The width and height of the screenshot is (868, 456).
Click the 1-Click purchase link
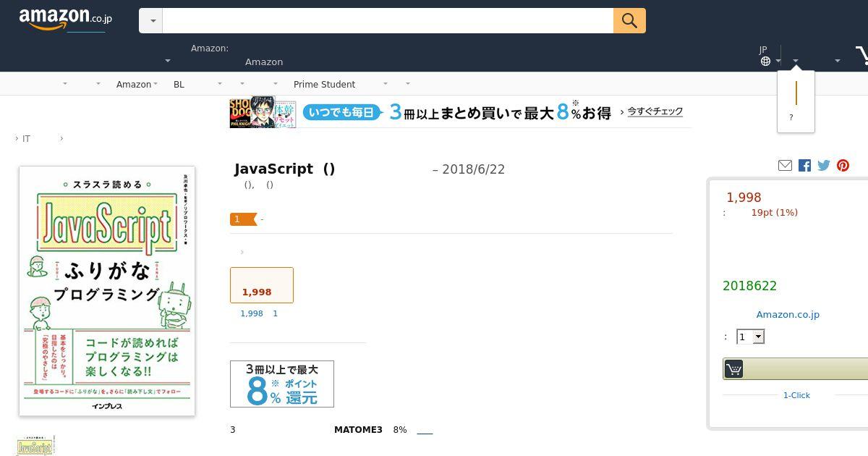coord(796,395)
